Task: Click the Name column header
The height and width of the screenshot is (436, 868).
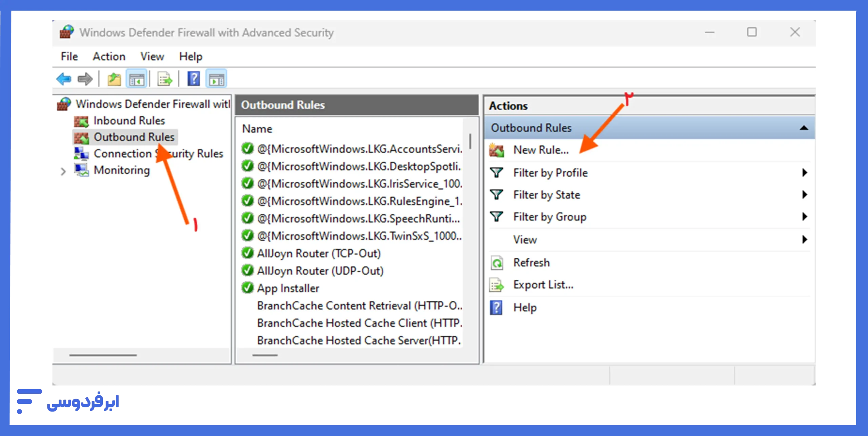Action: pyautogui.click(x=257, y=129)
